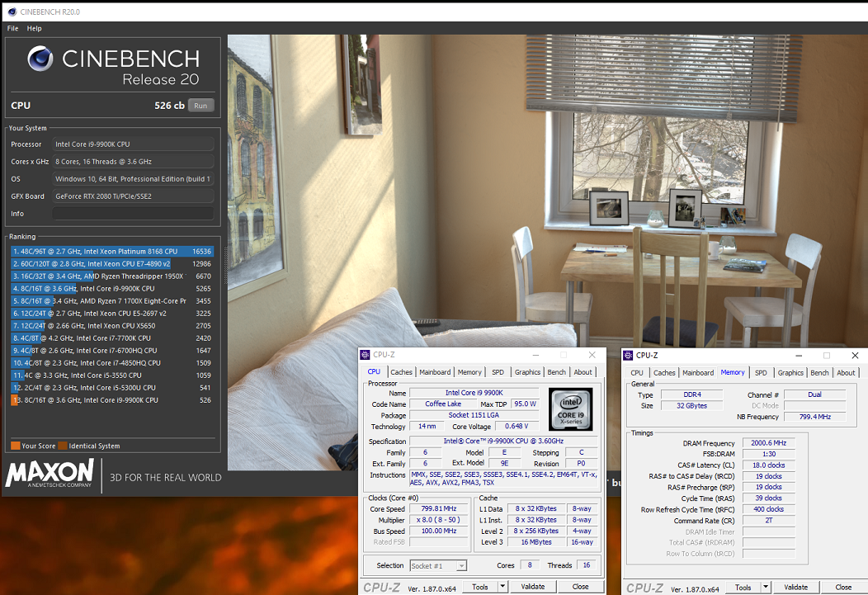Switch to SPD tab in left CPU-Z window
868x595 pixels.
pyautogui.click(x=498, y=372)
